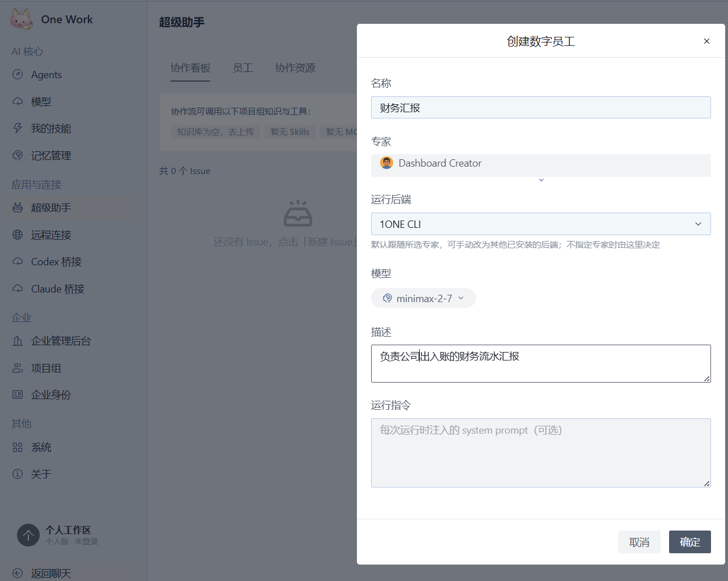Click the 共 0 个 Issue text
728x581 pixels.
coord(185,171)
